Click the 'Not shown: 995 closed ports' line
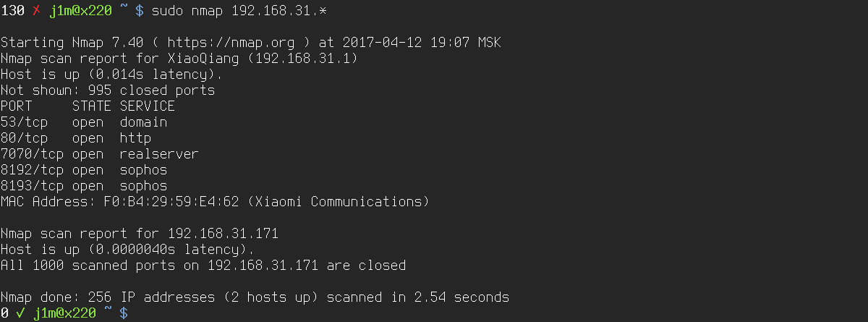This screenshot has width=868, height=322. 107,90
